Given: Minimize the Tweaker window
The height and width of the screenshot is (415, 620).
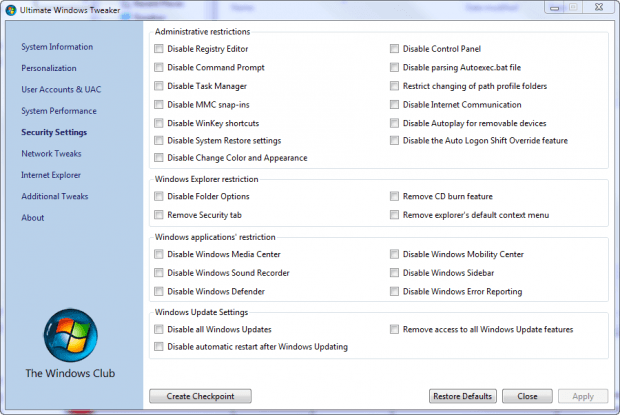Looking at the screenshot, I should (x=554, y=8).
